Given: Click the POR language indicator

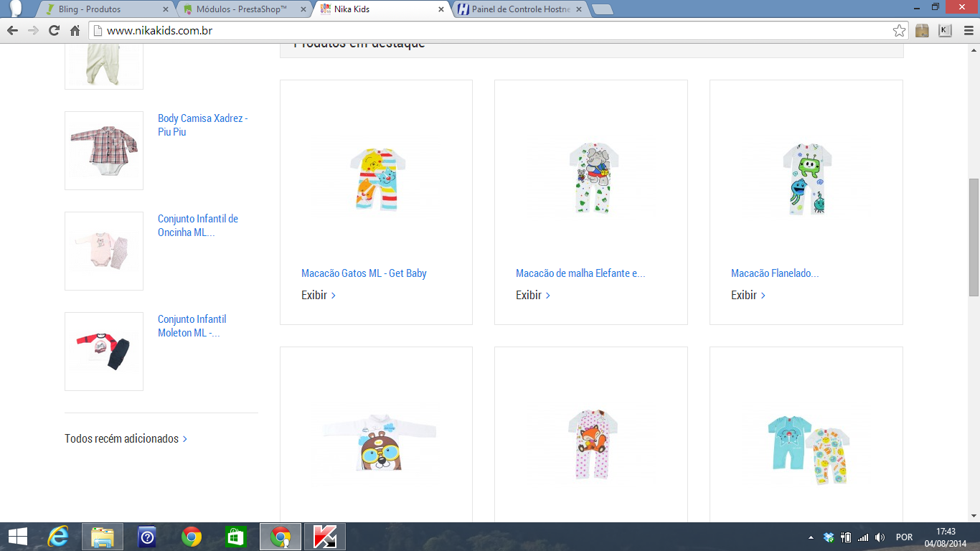Looking at the screenshot, I should [x=905, y=537].
